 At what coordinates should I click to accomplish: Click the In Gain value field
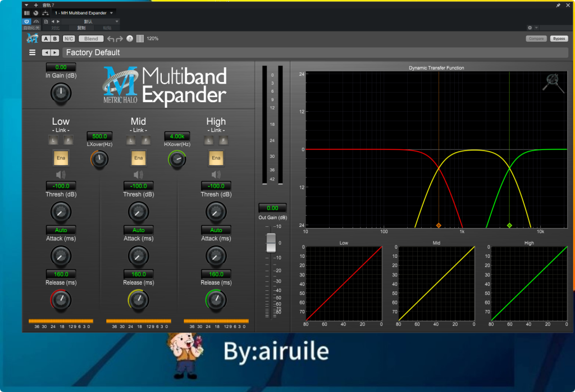pyautogui.click(x=61, y=67)
